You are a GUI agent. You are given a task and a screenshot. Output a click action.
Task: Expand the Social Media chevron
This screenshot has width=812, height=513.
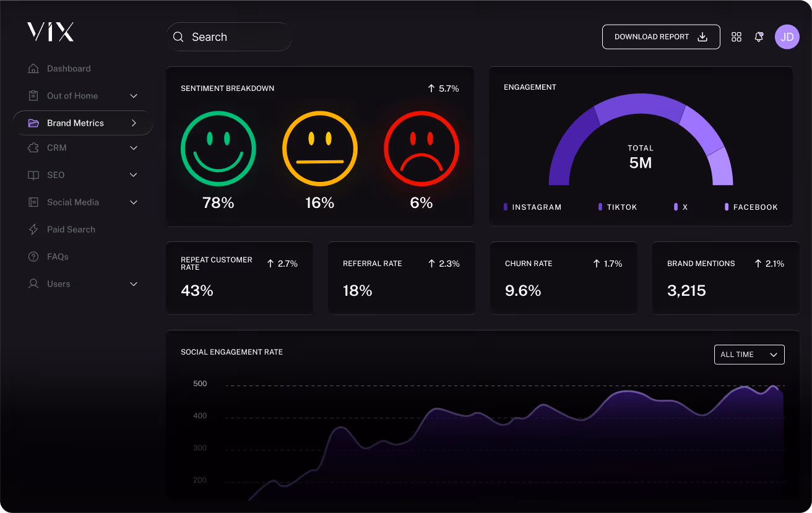[x=134, y=202]
